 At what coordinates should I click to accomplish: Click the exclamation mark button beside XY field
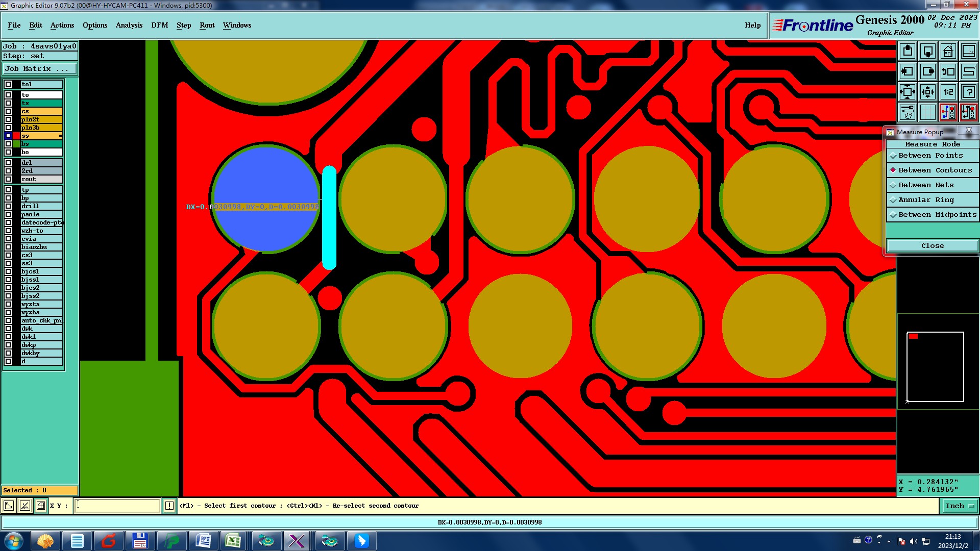pyautogui.click(x=169, y=506)
